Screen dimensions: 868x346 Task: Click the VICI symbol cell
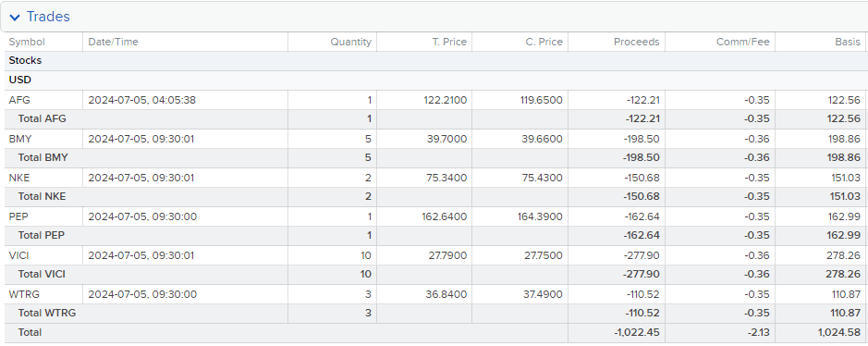pos(19,255)
